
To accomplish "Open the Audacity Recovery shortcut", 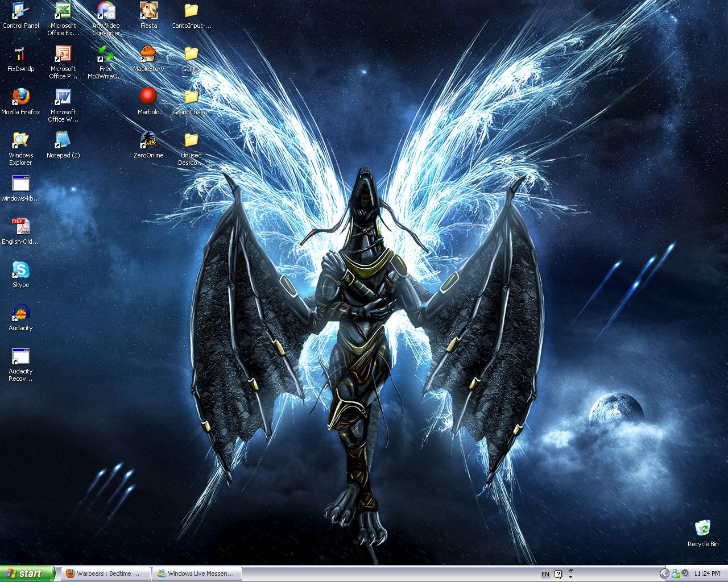I will 20,364.
